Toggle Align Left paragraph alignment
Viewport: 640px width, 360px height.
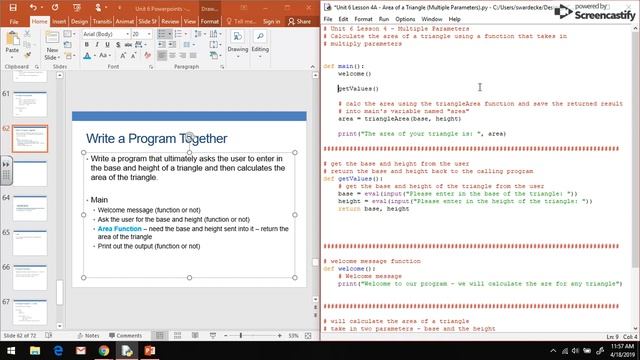coord(162,56)
